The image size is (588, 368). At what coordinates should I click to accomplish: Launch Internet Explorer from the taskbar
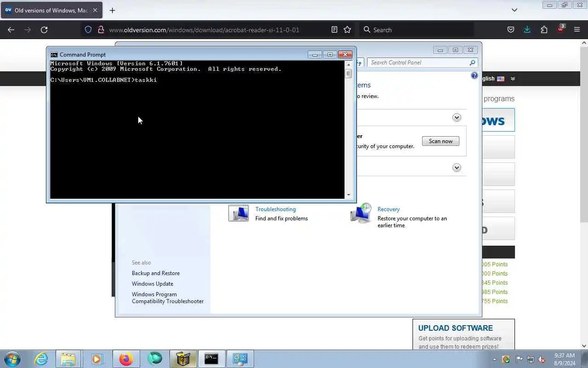pyautogui.click(x=41, y=359)
